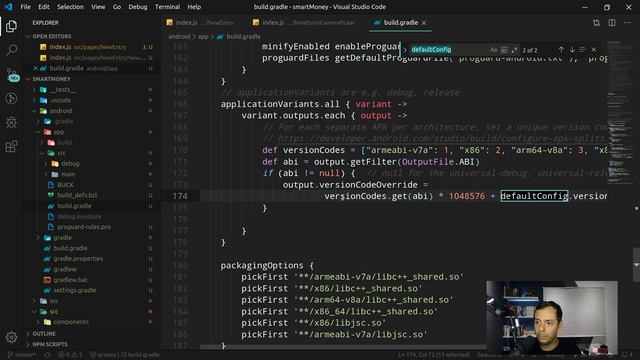Open the Search view in activity bar
Viewport: 640px width, 360px height.
11,50
